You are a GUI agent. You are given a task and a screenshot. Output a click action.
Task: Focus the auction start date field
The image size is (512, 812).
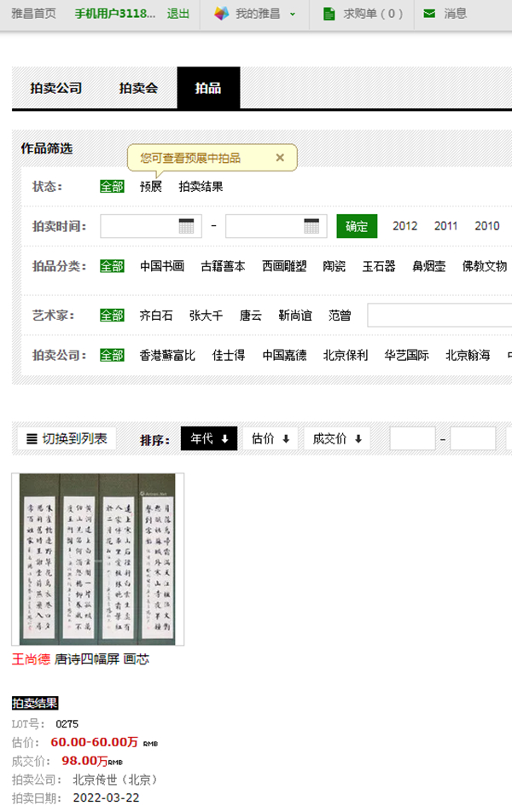(151, 226)
